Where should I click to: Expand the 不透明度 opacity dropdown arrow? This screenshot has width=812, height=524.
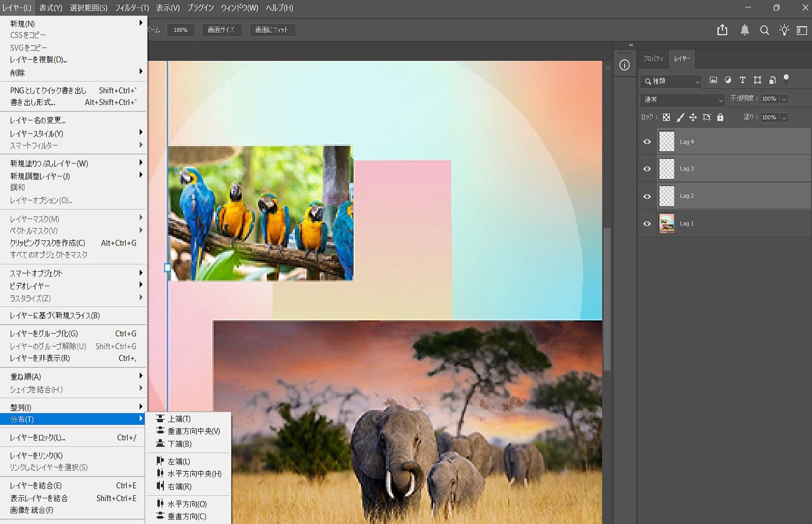pos(784,99)
